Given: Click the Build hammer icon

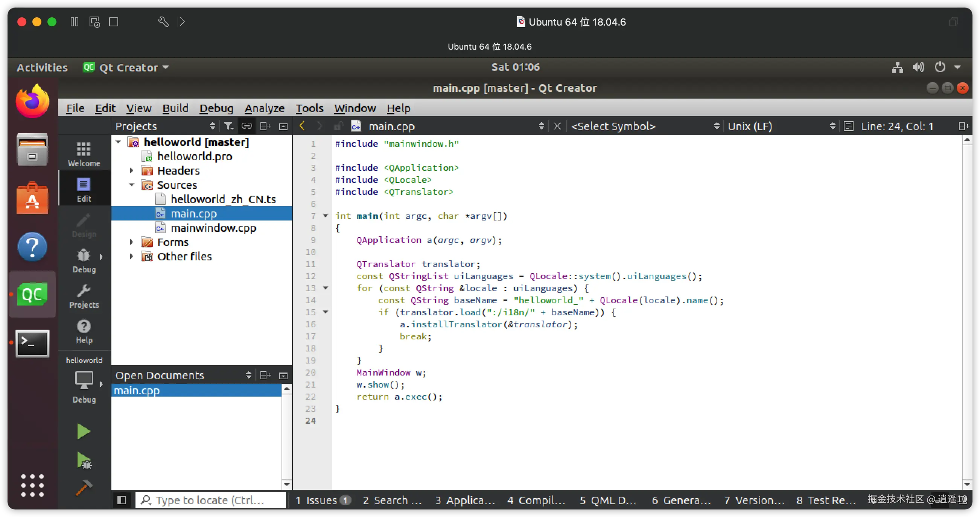Looking at the screenshot, I should tap(84, 488).
